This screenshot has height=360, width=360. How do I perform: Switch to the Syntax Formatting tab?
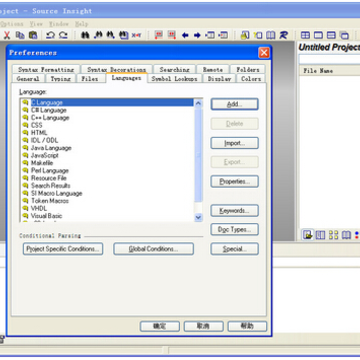(x=46, y=69)
